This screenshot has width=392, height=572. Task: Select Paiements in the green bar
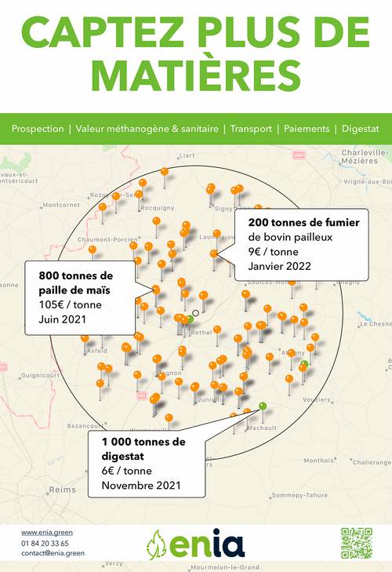pos(307,129)
